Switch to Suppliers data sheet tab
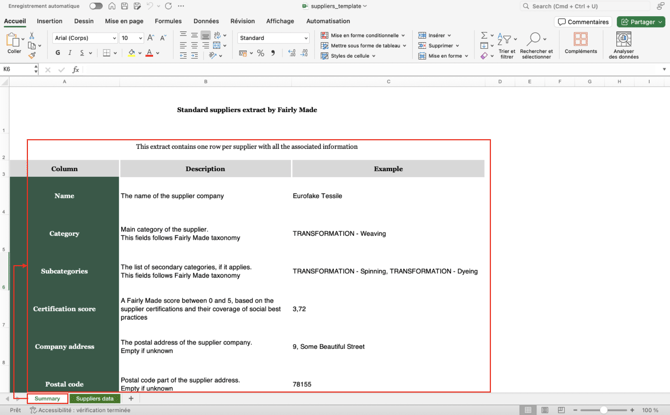The width and height of the screenshot is (670, 415). (95, 399)
